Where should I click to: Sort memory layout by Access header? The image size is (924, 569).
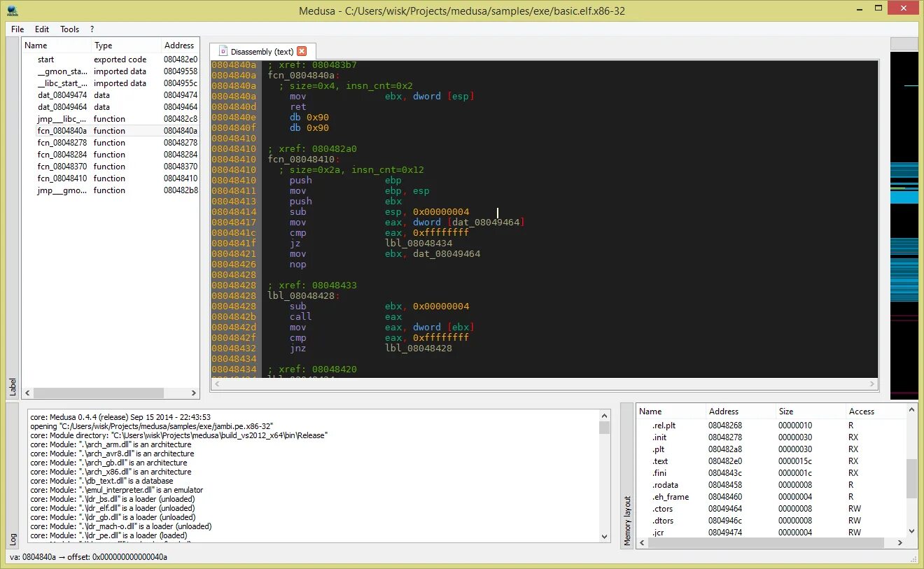pos(875,412)
